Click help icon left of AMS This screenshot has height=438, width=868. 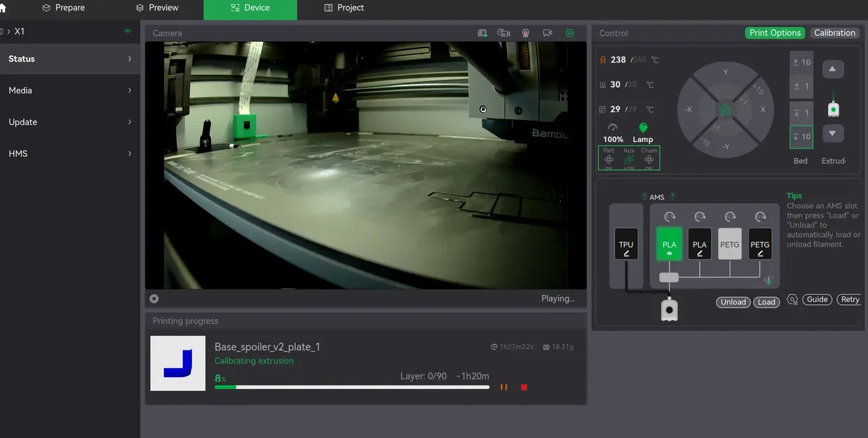(644, 197)
